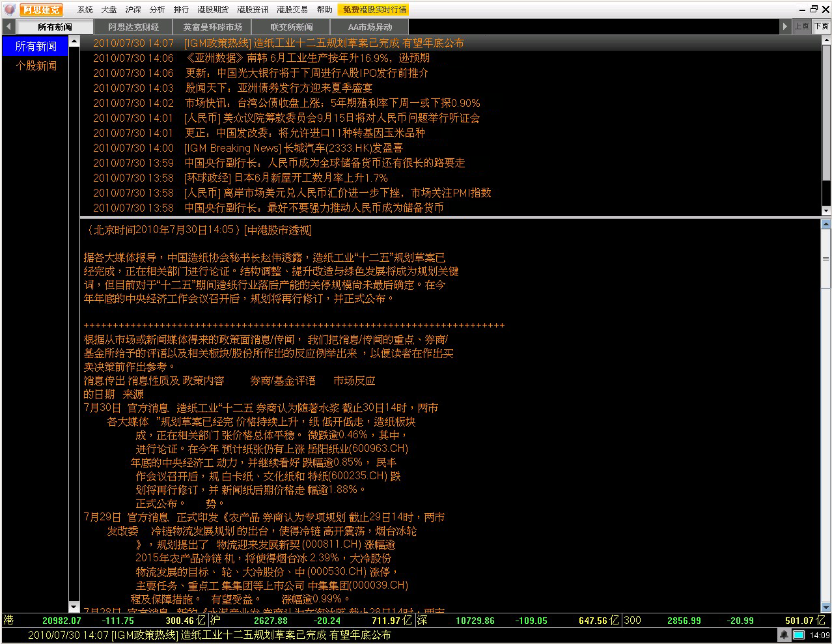This screenshot has height=644, width=832.
Task: Select 所有新闻 in left sidebar
Action: point(36,46)
